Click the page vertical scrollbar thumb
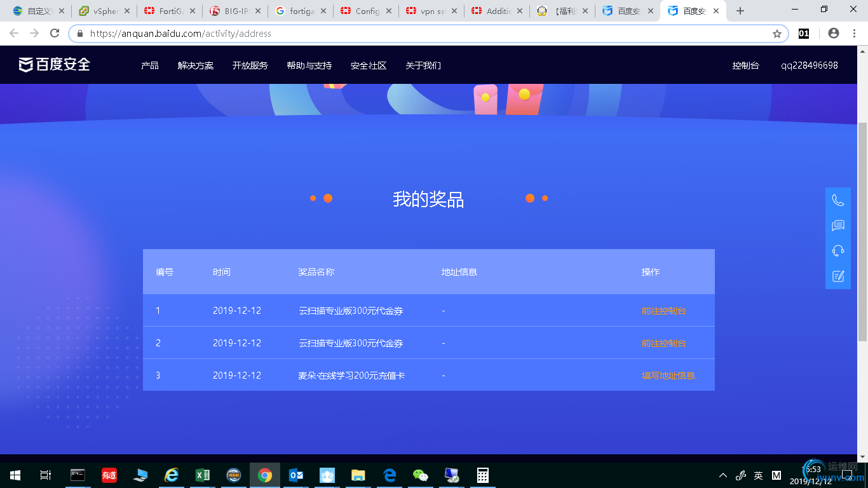This screenshot has width=868, height=488. coord(862,232)
